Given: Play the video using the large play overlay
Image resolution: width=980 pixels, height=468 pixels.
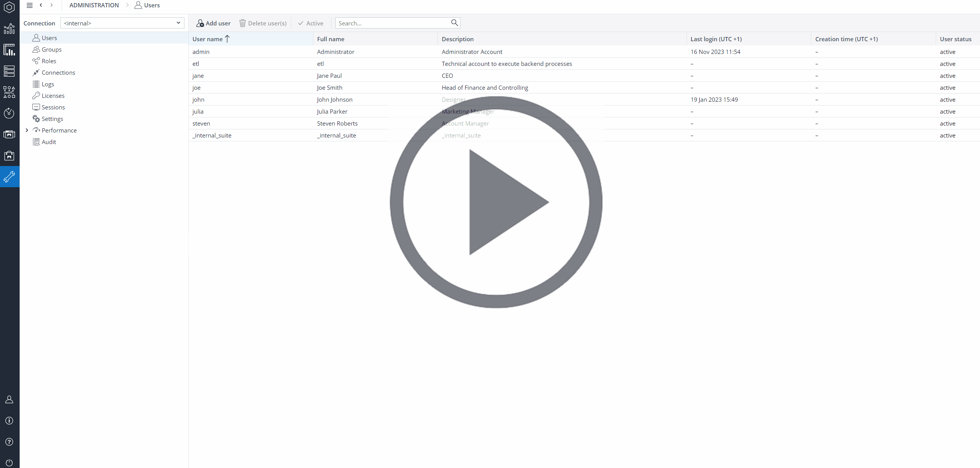Looking at the screenshot, I should (x=496, y=202).
